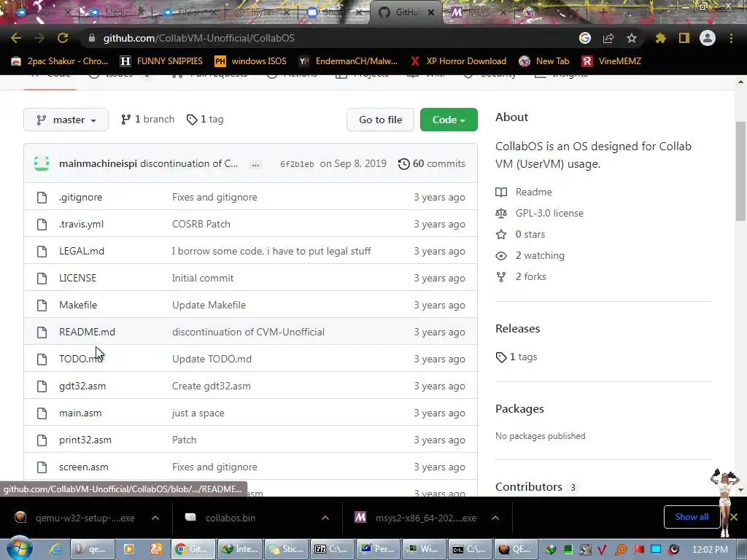Screen dimensions: 747x560
Task: Open the XP Horror Download bookmark
Action: pyautogui.click(x=458, y=61)
